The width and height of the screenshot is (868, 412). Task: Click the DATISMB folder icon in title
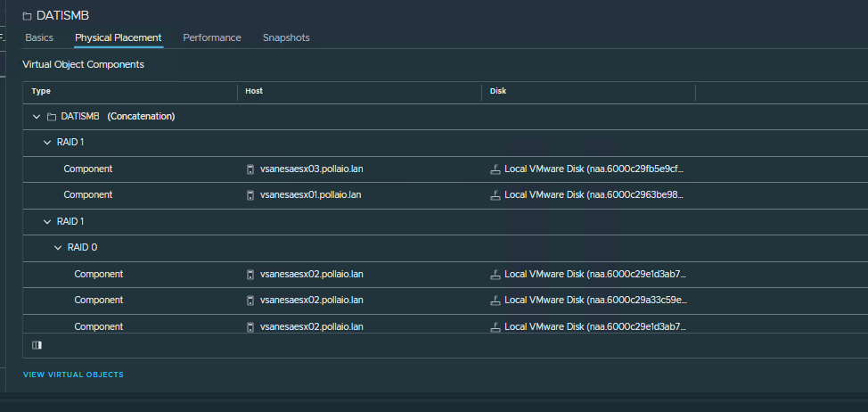(27, 16)
